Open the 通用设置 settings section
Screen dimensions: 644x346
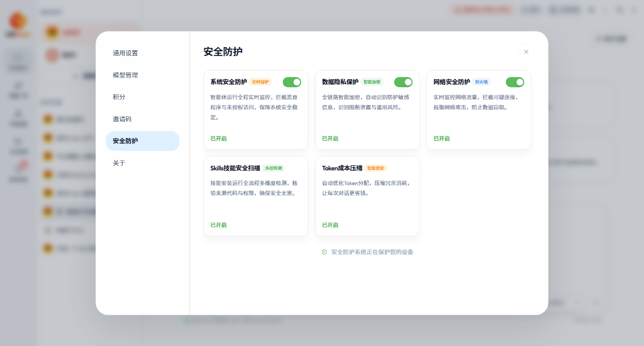point(125,53)
